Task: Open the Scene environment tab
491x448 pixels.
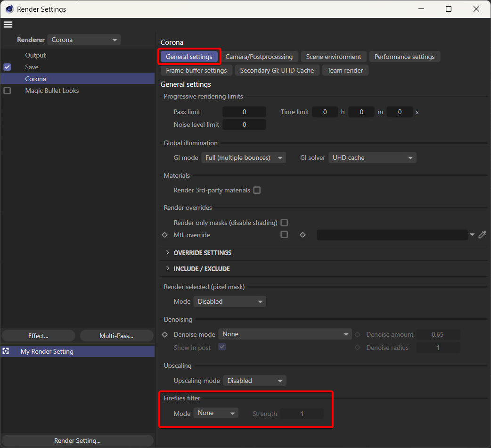Action: coord(334,57)
